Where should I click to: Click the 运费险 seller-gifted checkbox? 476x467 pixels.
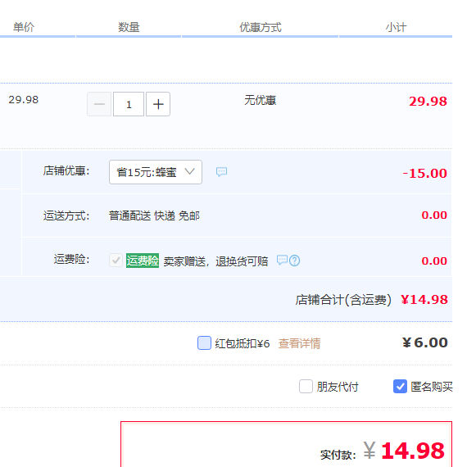[116, 261]
